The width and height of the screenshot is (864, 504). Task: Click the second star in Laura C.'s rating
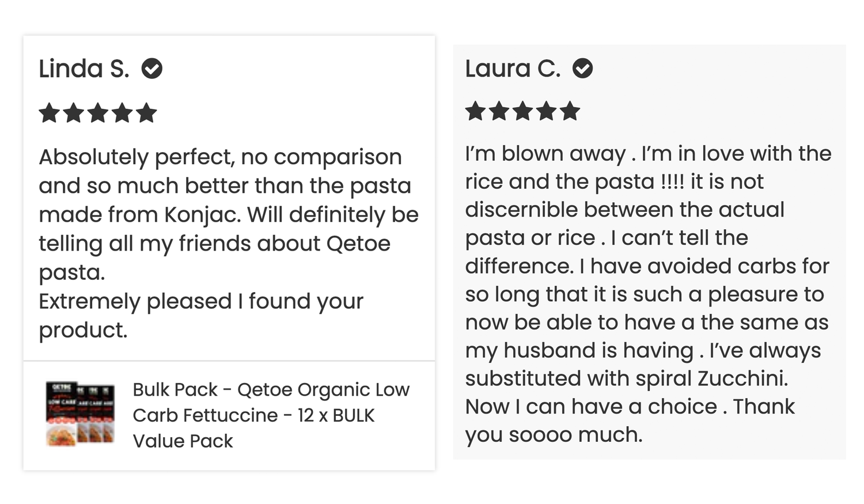click(499, 111)
